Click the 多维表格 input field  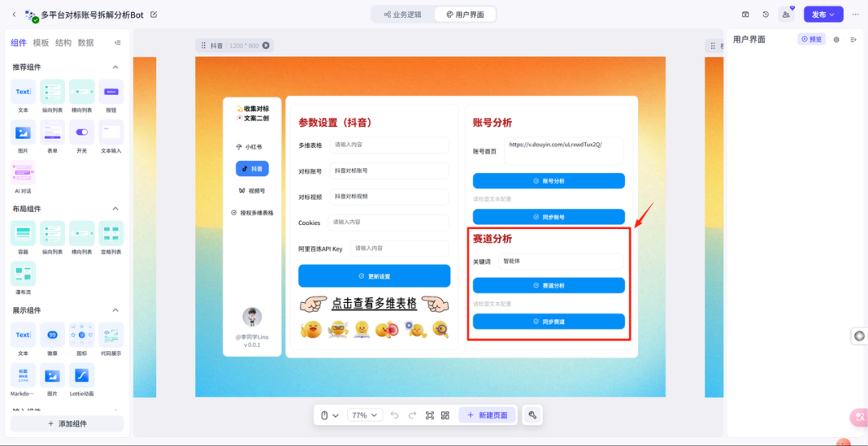tap(389, 145)
